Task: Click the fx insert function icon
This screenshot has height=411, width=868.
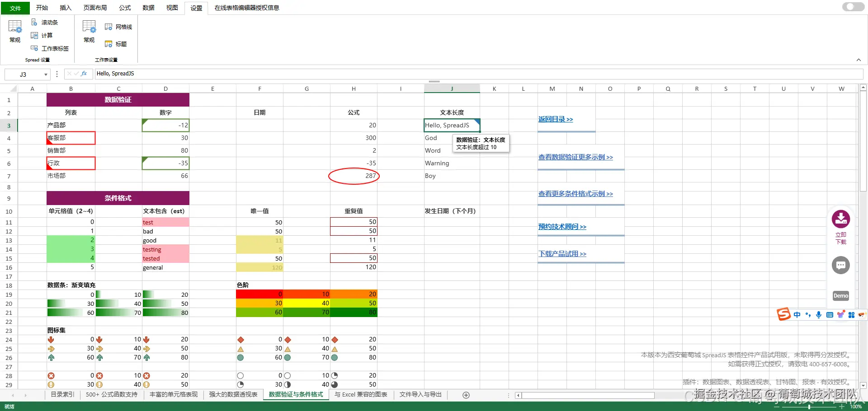Action: click(x=84, y=74)
